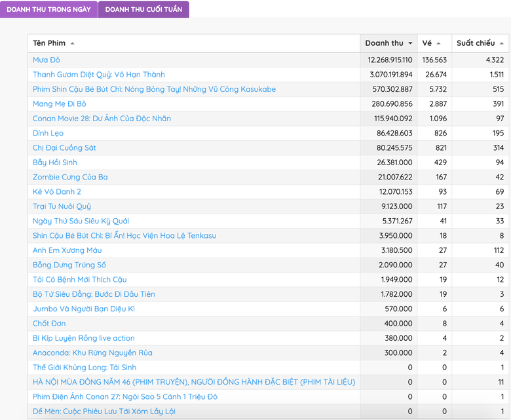The width and height of the screenshot is (511, 420).
Task: Open Conan Movie 28 movie page
Action: 102,119
